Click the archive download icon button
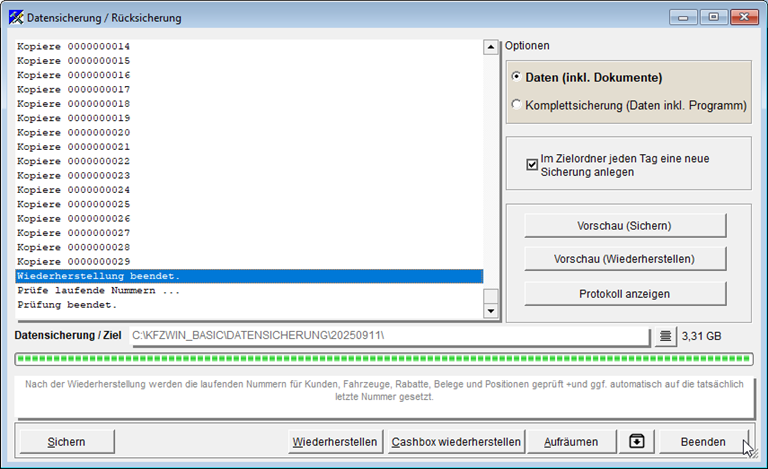This screenshot has width=768, height=469. (636, 442)
